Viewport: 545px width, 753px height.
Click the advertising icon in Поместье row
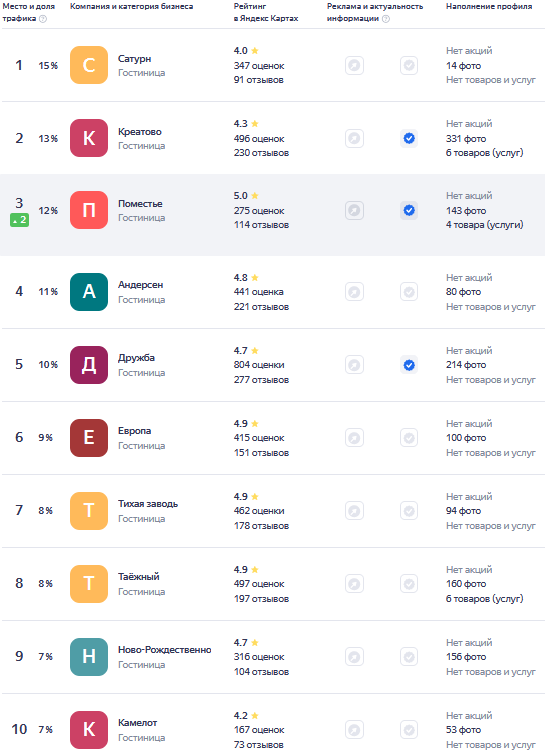click(354, 210)
